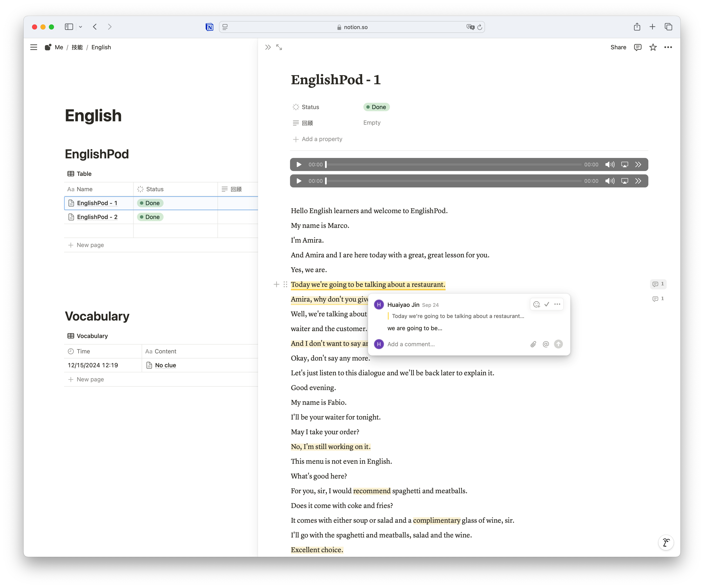Go back in browser history
This screenshot has height=588, width=704.
95,27
